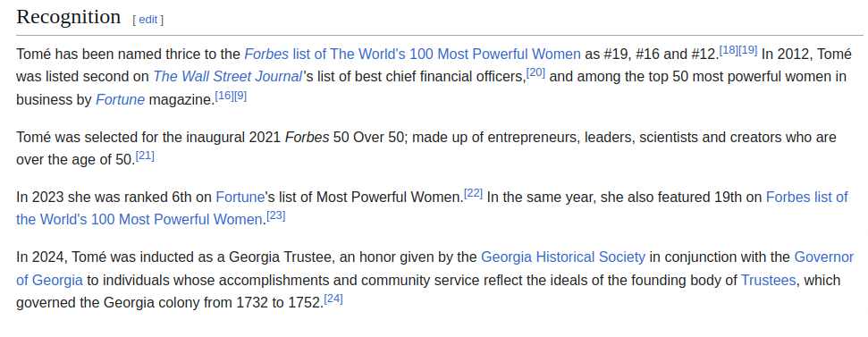This screenshot has width=868, height=337.
Task: Open citation reference 24
Action: point(333,299)
